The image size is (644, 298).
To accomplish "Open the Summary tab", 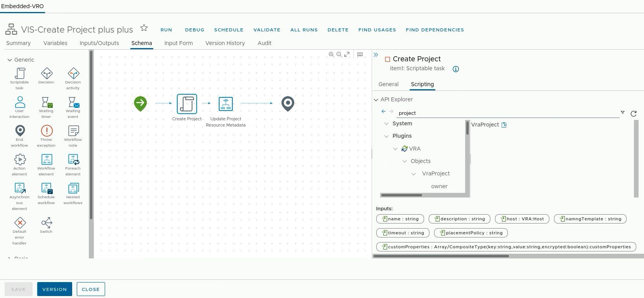I will (x=18, y=43).
